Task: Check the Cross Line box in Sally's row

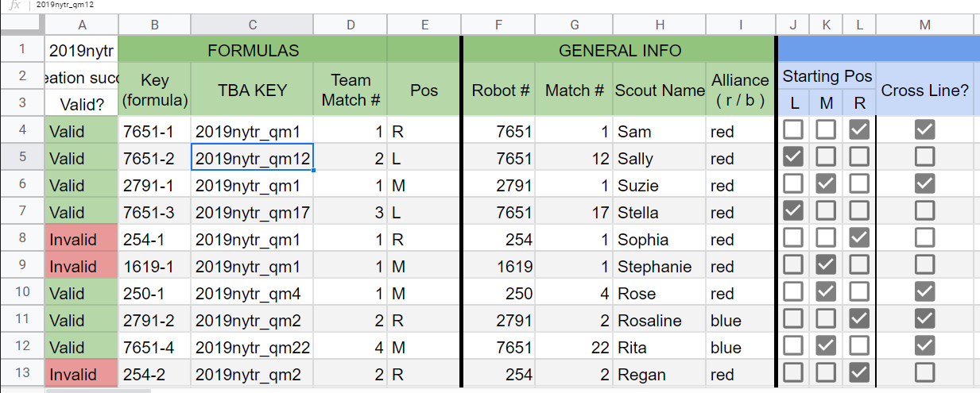Action: (x=924, y=157)
